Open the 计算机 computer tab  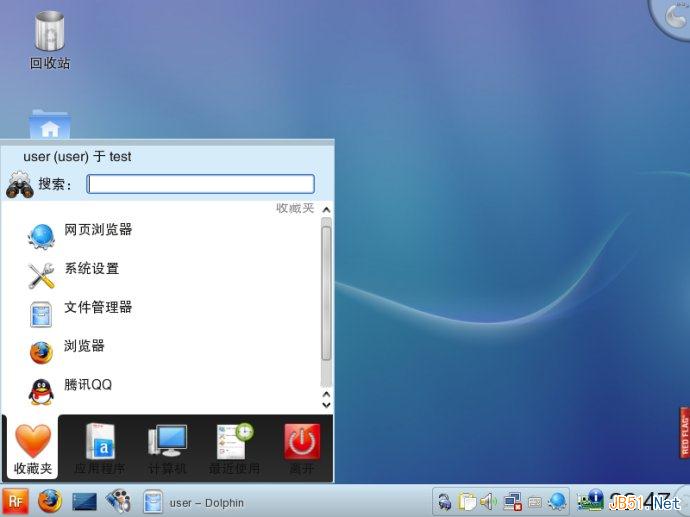point(167,449)
